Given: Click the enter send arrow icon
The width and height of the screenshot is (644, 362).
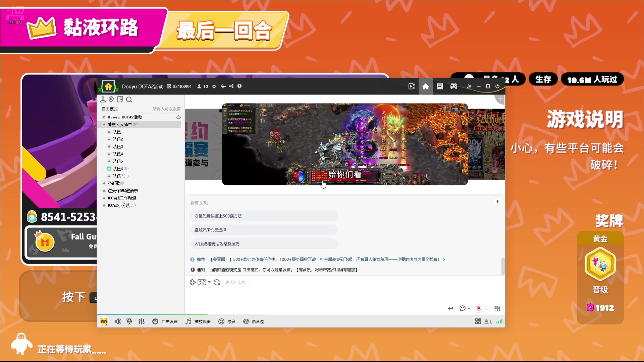Looking at the screenshot, I should click(450, 308).
